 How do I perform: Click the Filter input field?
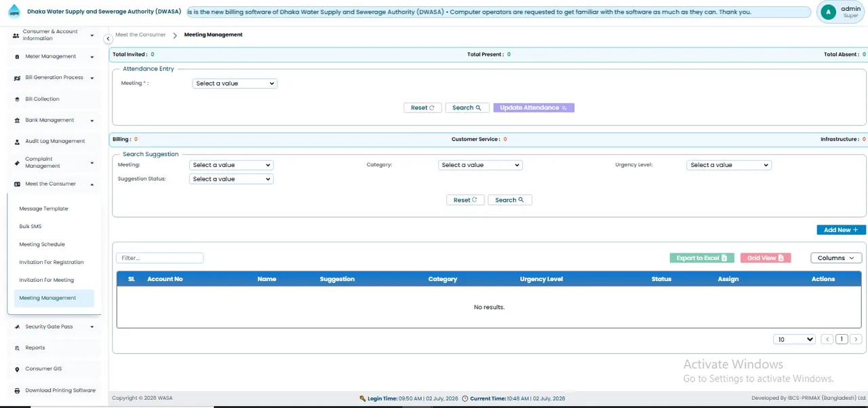(160, 258)
